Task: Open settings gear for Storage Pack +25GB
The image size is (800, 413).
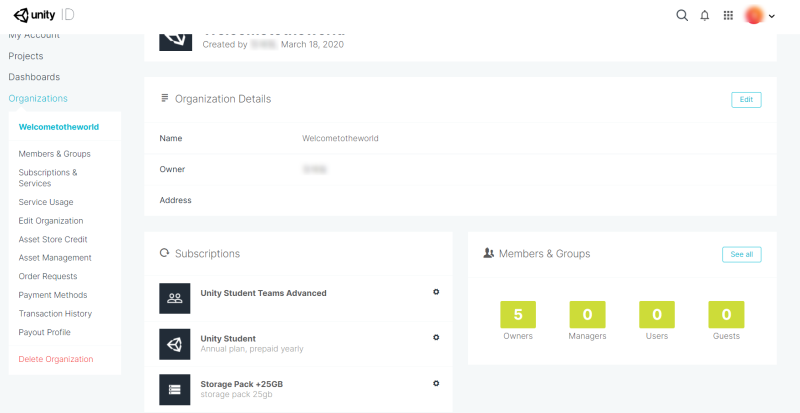Action: point(436,383)
